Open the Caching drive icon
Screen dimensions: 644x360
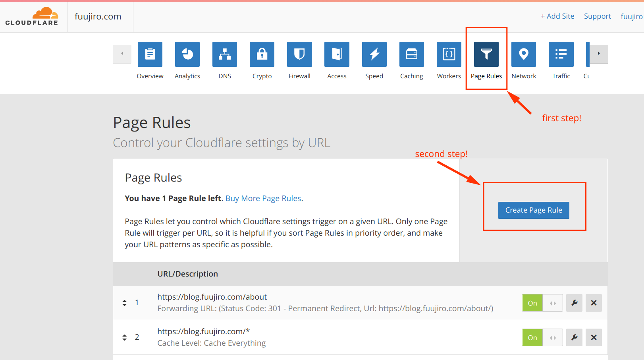(412, 54)
